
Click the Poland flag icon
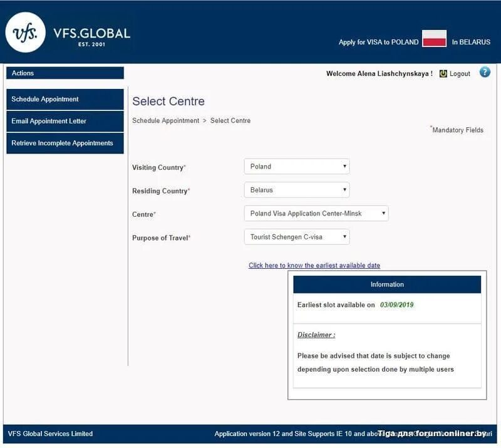click(x=434, y=38)
